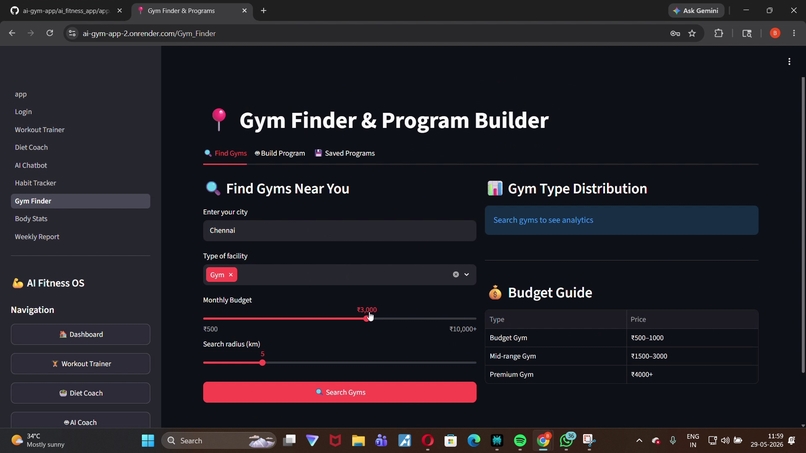Open the browser extensions menu

[719, 33]
